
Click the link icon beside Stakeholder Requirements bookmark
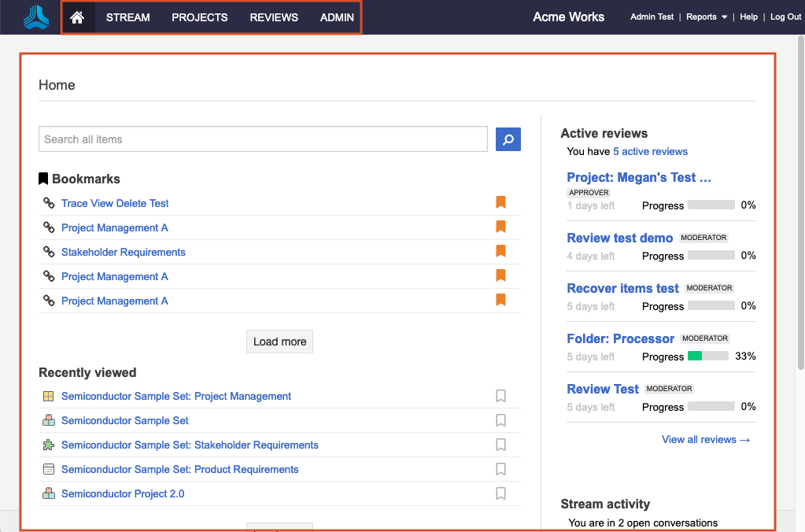click(x=49, y=252)
